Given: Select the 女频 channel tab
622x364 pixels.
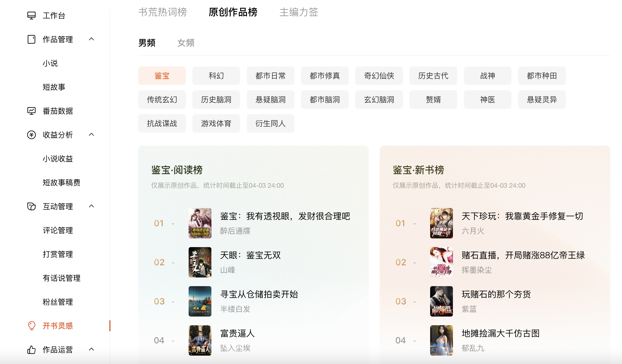Looking at the screenshot, I should (186, 43).
